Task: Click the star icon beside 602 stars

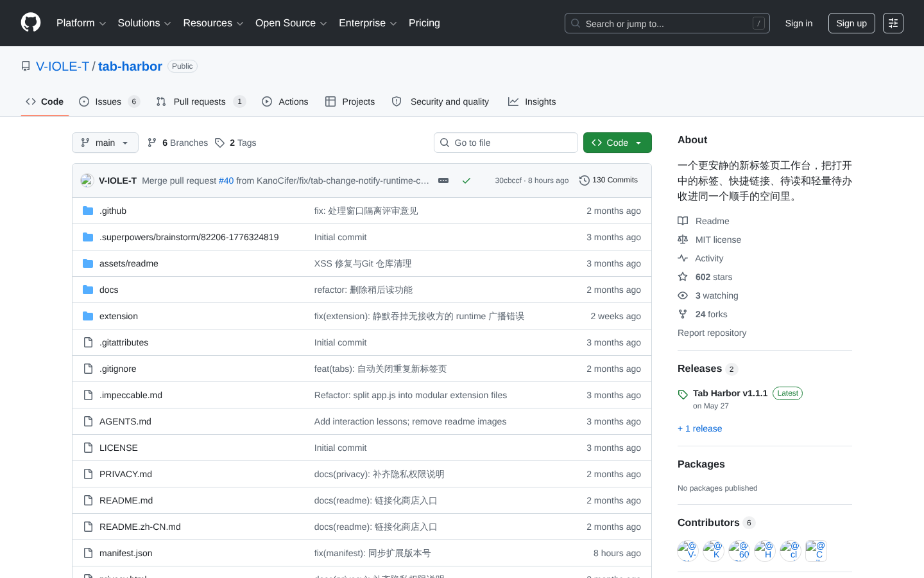Action: pos(683,277)
